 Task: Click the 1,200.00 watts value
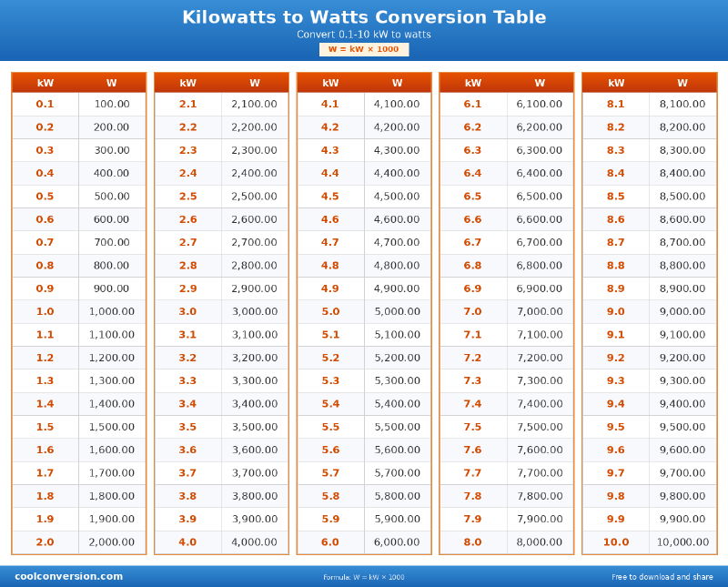[x=112, y=358]
